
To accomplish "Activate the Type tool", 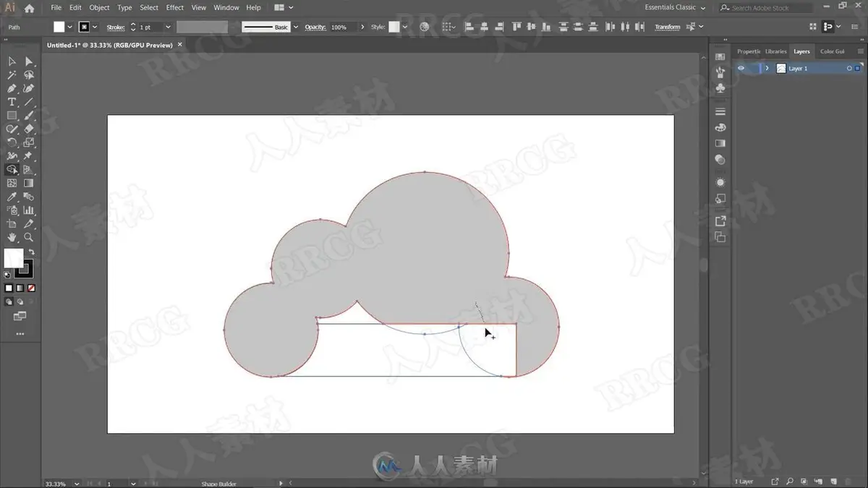I will pyautogui.click(x=12, y=102).
